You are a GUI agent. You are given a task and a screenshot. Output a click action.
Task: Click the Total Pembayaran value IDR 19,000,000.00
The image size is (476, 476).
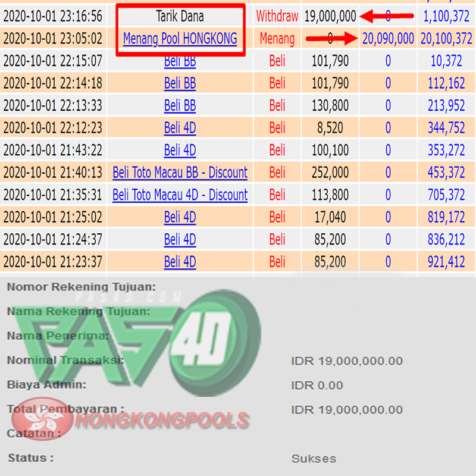(347, 410)
